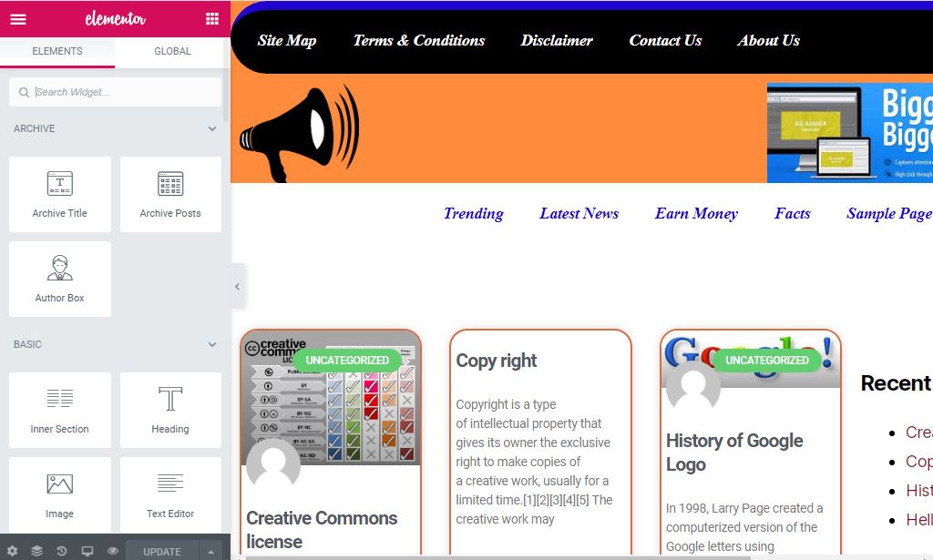Toggle preview changes eye icon
This screenshot has width=933, height=560.
tap(113, 551)
